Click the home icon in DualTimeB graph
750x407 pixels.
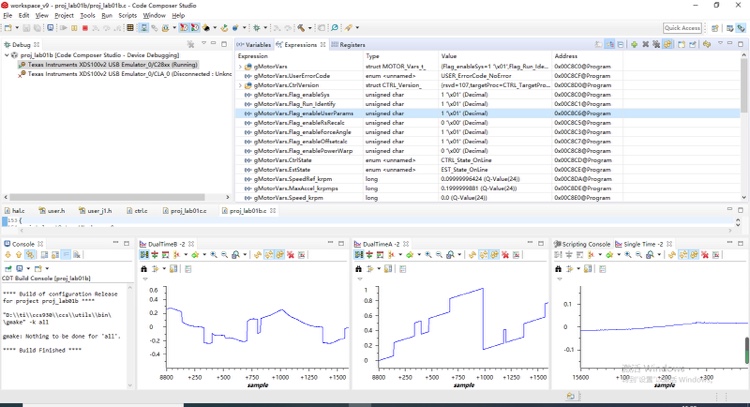[144, 269]
